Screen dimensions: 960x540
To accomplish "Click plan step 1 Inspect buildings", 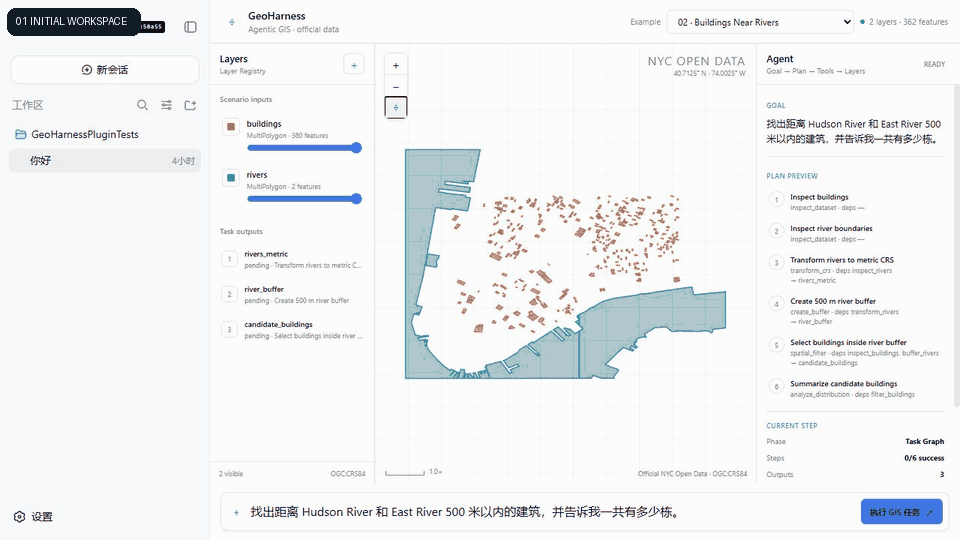I will point(855,201).
